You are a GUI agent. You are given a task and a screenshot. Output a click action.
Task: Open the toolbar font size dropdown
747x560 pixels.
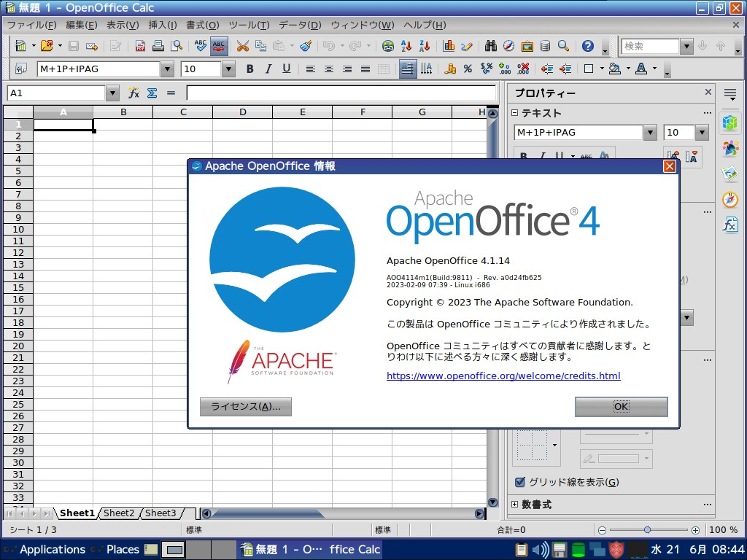tap(228, 69)
